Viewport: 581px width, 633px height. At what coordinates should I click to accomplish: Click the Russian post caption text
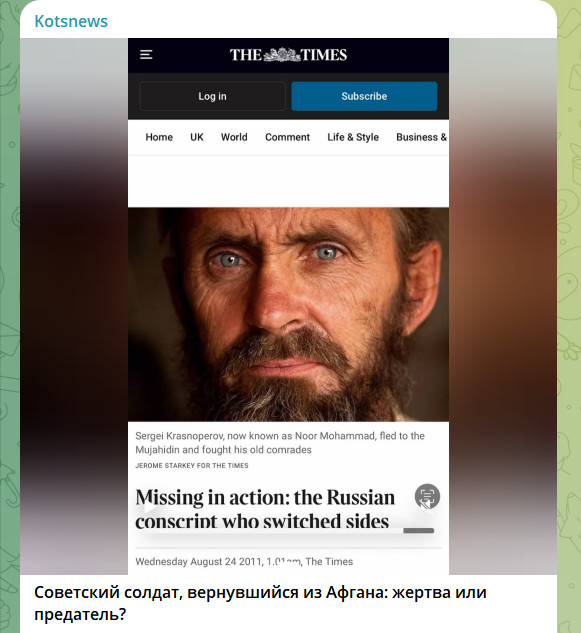point(260,604)
